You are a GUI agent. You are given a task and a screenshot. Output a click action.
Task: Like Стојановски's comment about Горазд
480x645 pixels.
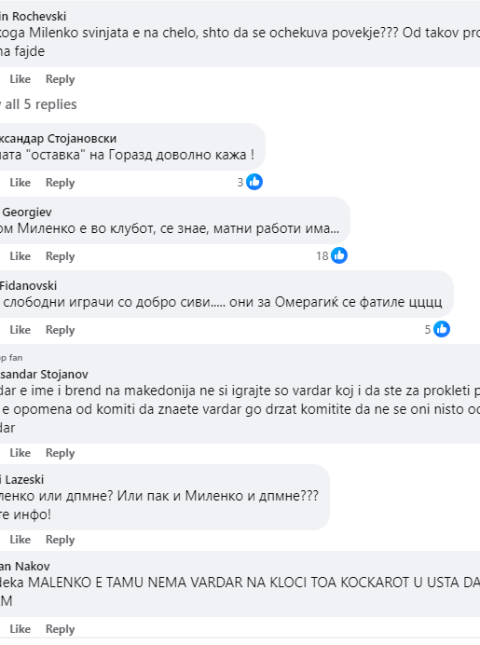[x=20, y=182]
